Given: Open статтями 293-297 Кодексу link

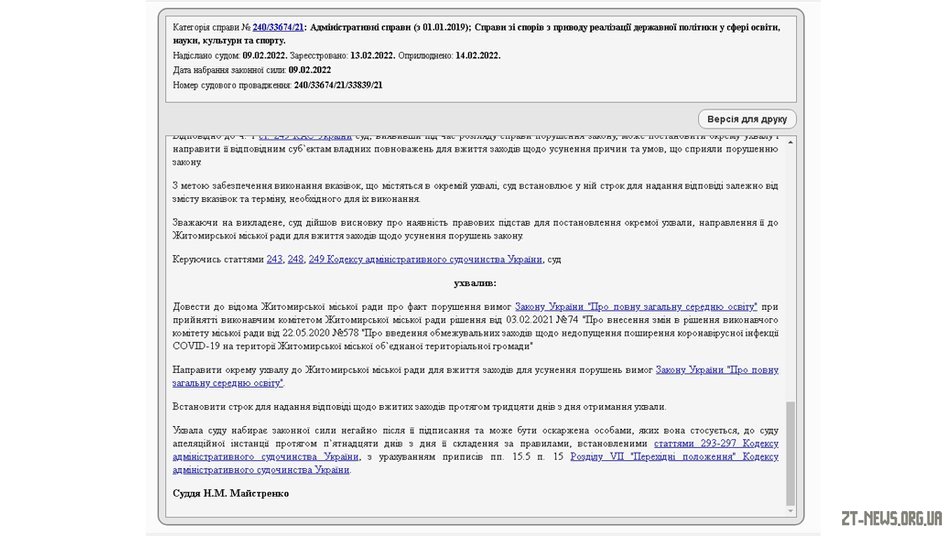Looking at the screenshot, I should [x=716, y=443].
